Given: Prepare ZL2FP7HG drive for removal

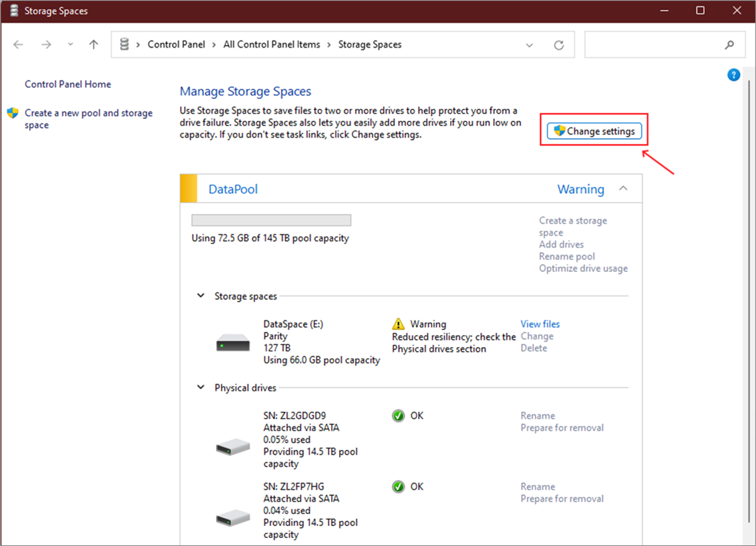Looking at the screenshot, I should click(x=562, y=498).
